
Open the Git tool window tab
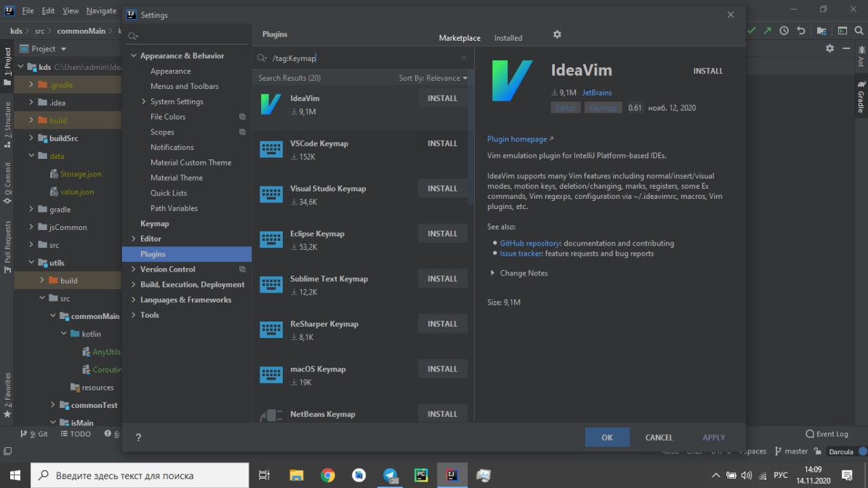point(34,434)
